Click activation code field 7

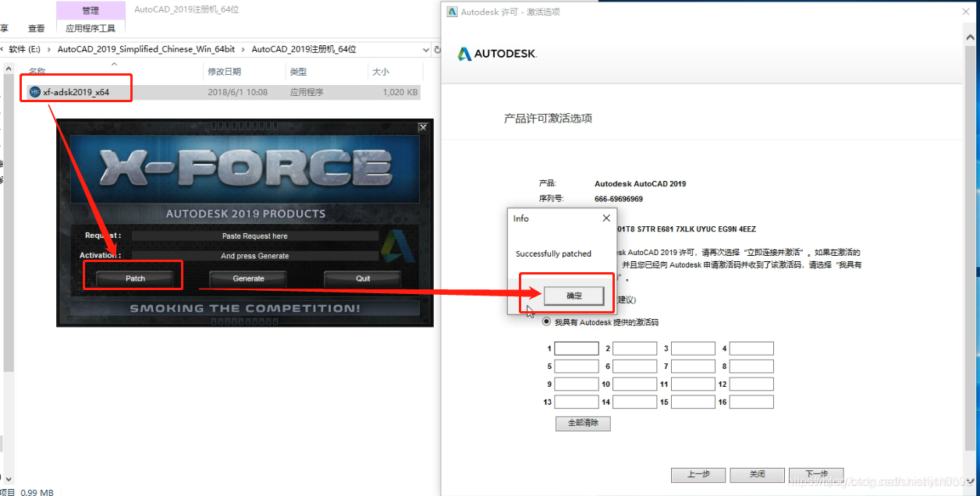pos(693,367)
